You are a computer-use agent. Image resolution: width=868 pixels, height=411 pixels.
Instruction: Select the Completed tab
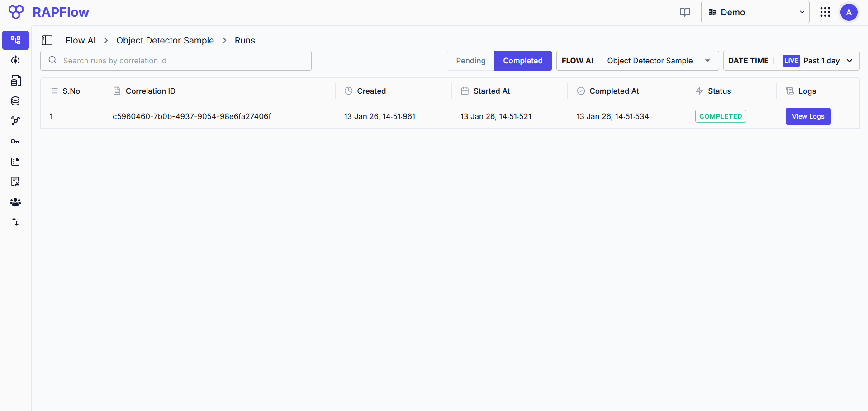522,60
